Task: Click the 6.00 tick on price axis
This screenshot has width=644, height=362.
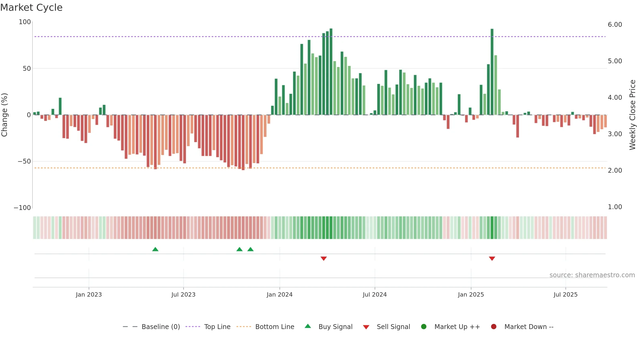Action: (615, 25)
